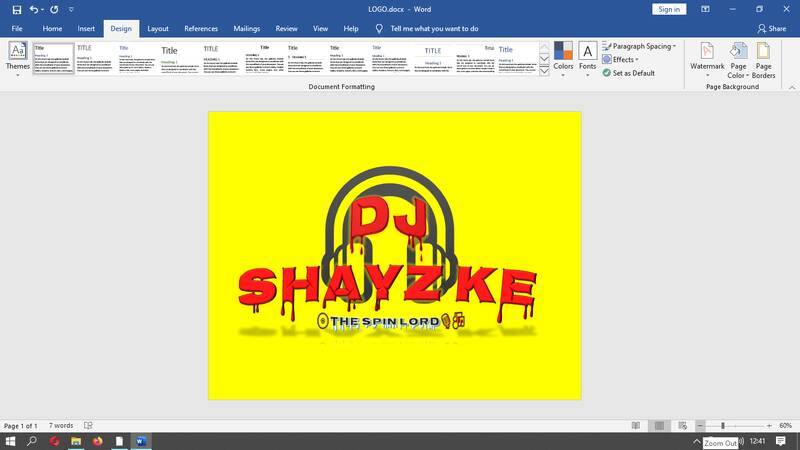Open Page Borders dialog
The height and width of the screenshot is (450, 800).
tap(764, 60)
